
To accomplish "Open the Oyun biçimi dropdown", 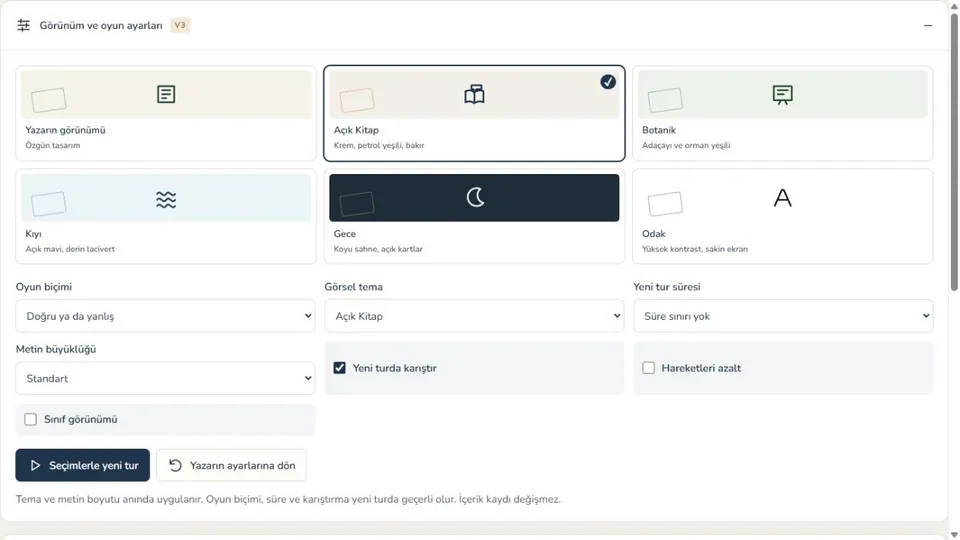I will click(x=165, y=316).
